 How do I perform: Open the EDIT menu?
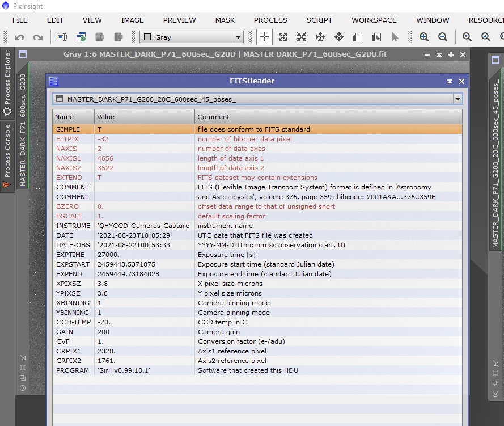click(56, 20)
